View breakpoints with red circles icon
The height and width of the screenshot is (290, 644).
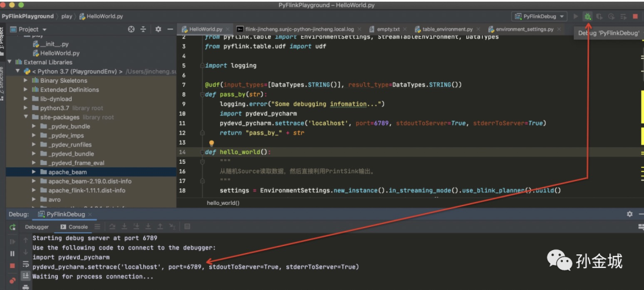pos(13,280)
